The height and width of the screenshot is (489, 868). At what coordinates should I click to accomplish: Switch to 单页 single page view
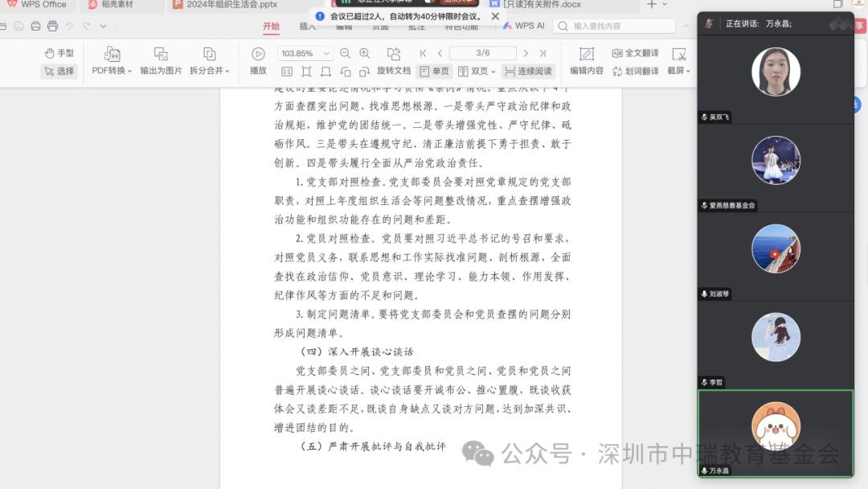coord(435,71)
